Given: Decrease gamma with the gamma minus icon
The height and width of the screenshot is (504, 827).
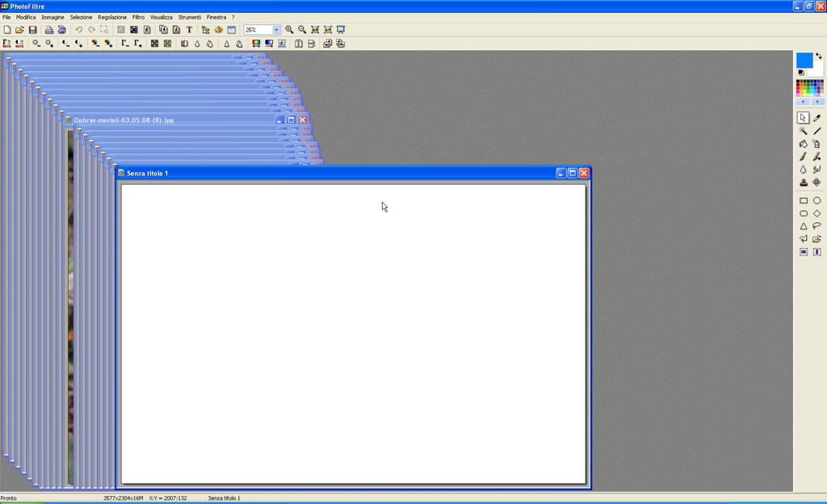Looking at the screenshot, I should click(x=124, y=44).
